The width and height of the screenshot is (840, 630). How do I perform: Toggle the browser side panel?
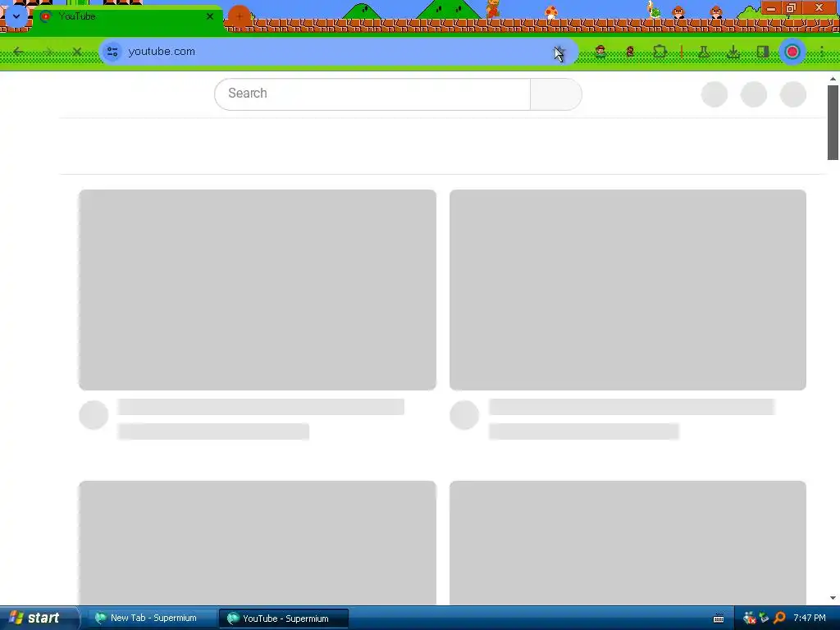click(x=762, y=52)
